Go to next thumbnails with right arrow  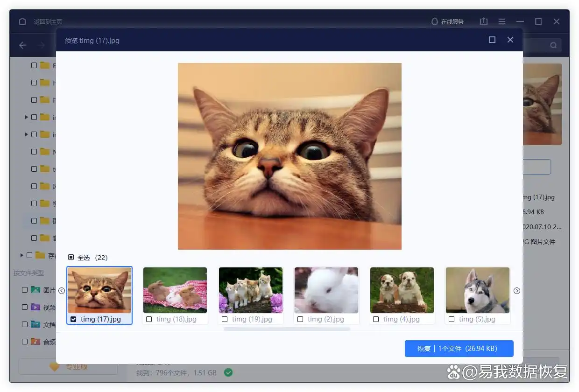click(x=517, y=291)
